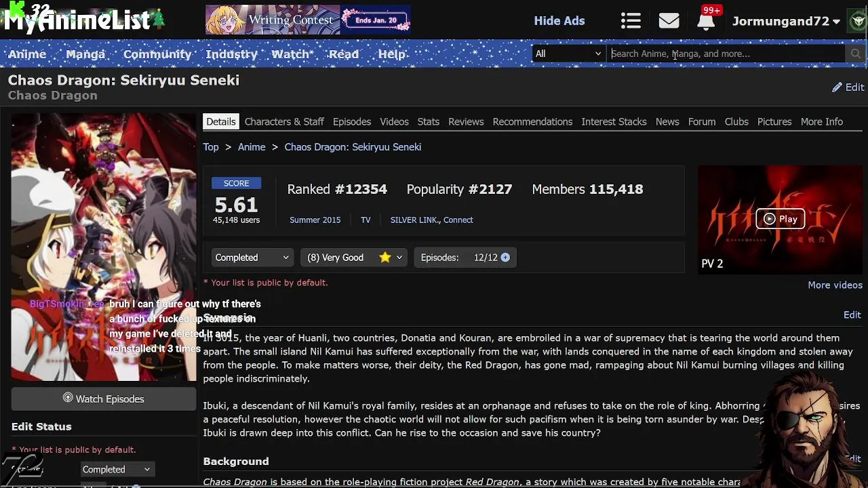The width and height of the screenshot is (868, 488).
Task: Click the search magnifier button
Action: tap(855, 54)
